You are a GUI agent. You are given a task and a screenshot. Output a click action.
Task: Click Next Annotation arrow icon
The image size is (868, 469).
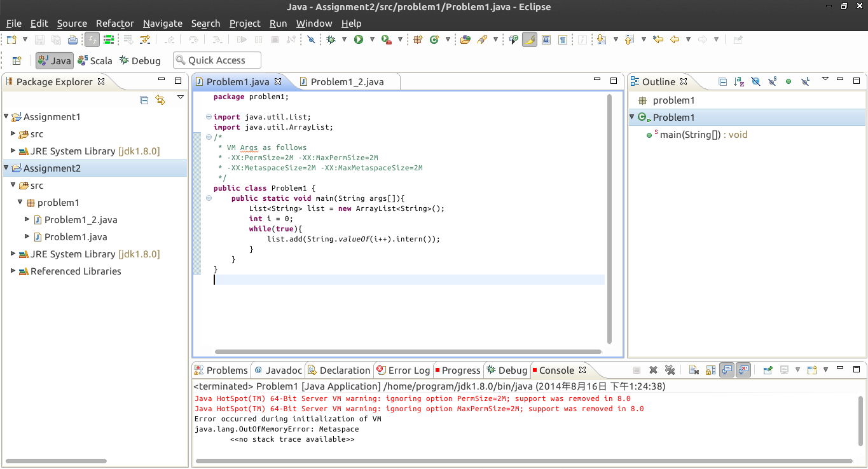[601, 39]
